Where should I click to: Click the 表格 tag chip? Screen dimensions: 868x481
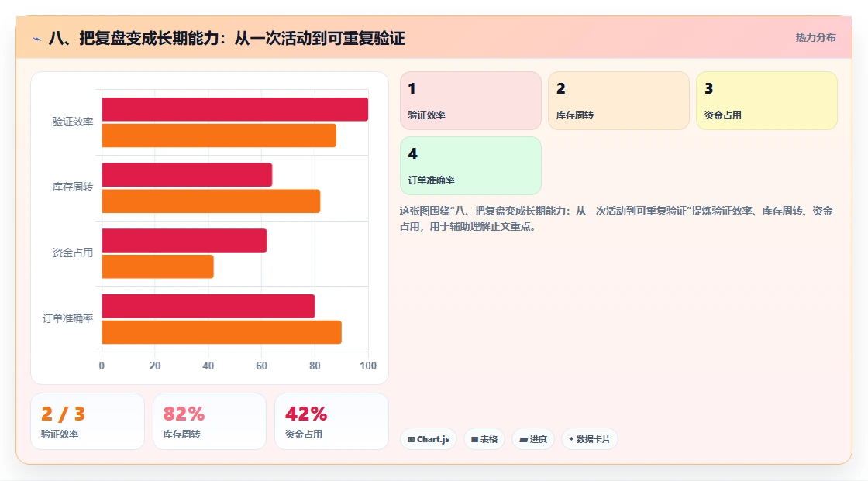(484, 439)
